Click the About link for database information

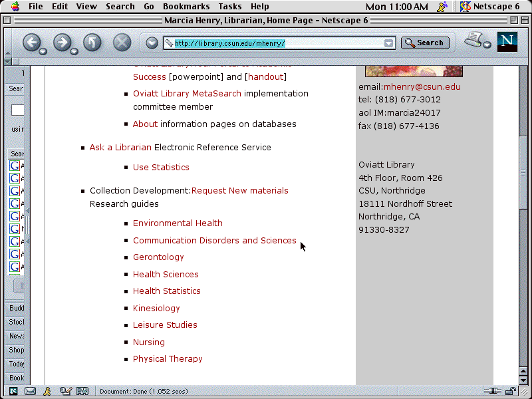[x=145, y=124]
